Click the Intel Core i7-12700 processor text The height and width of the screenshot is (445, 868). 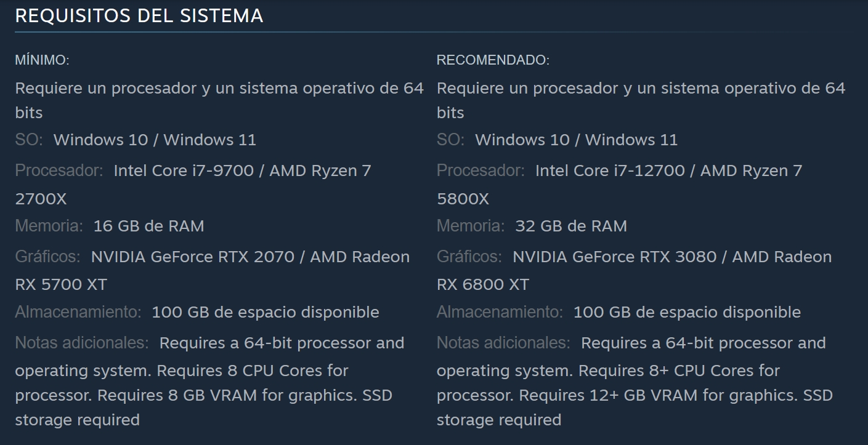pyautogui.click(x=610, y=170)
